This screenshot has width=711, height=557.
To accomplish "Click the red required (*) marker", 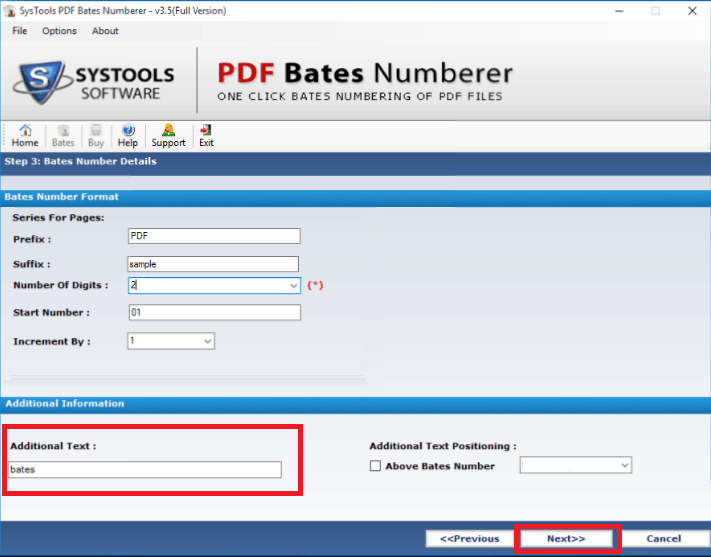I will coord(315,285).
